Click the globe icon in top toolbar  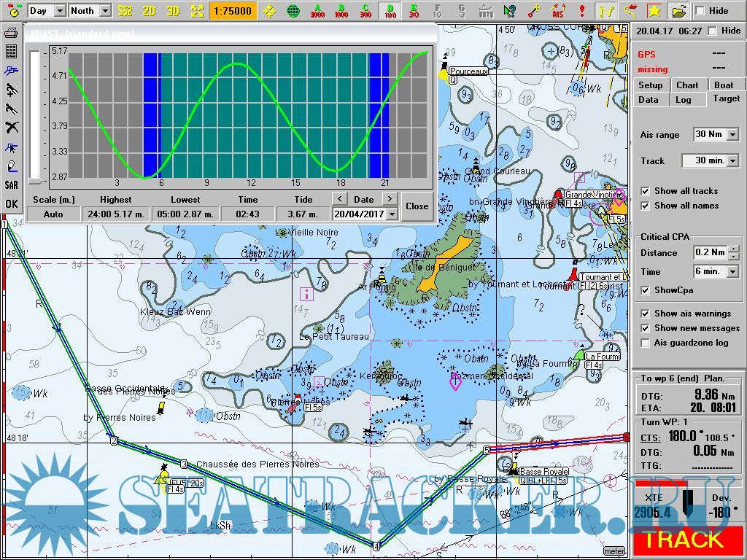pyautogui.click(x=293, y=11)
